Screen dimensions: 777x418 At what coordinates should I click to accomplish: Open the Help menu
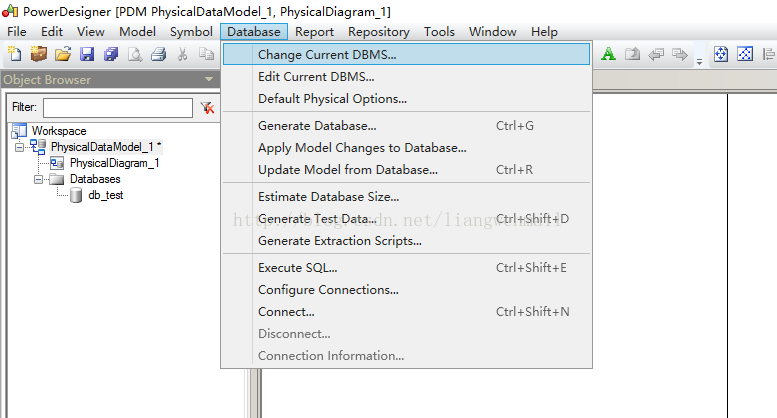[x=544, y=32]
